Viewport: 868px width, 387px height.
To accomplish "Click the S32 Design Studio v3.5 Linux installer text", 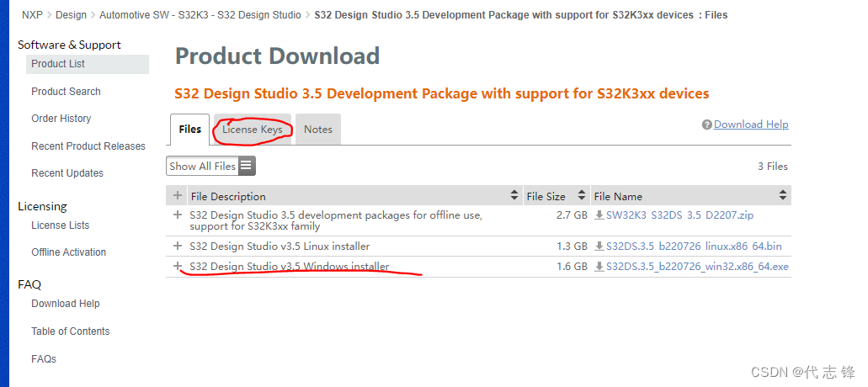I will coord(280,246).
